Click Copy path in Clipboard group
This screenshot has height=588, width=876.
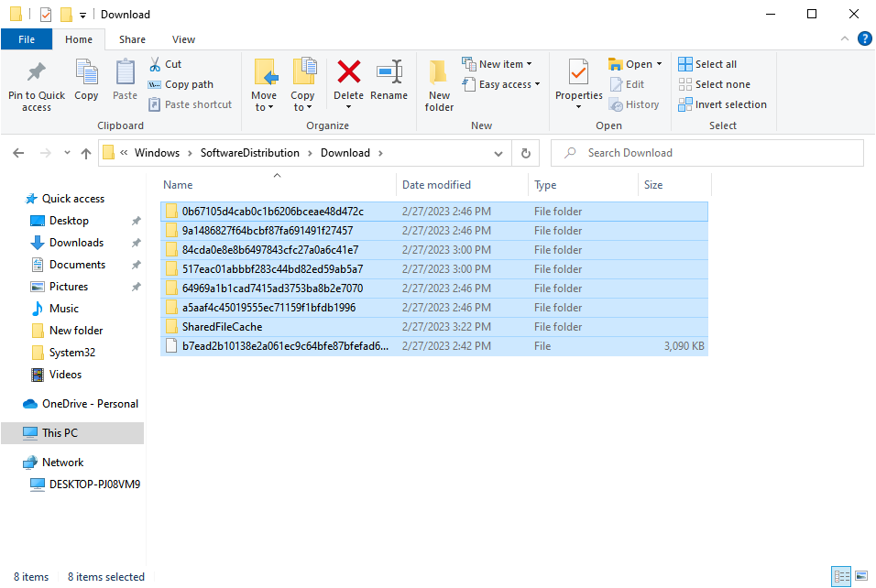[181, 84]
